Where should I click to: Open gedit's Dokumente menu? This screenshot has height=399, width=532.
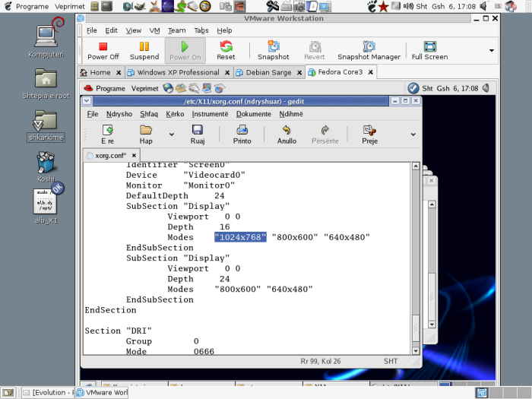(254, 114)
